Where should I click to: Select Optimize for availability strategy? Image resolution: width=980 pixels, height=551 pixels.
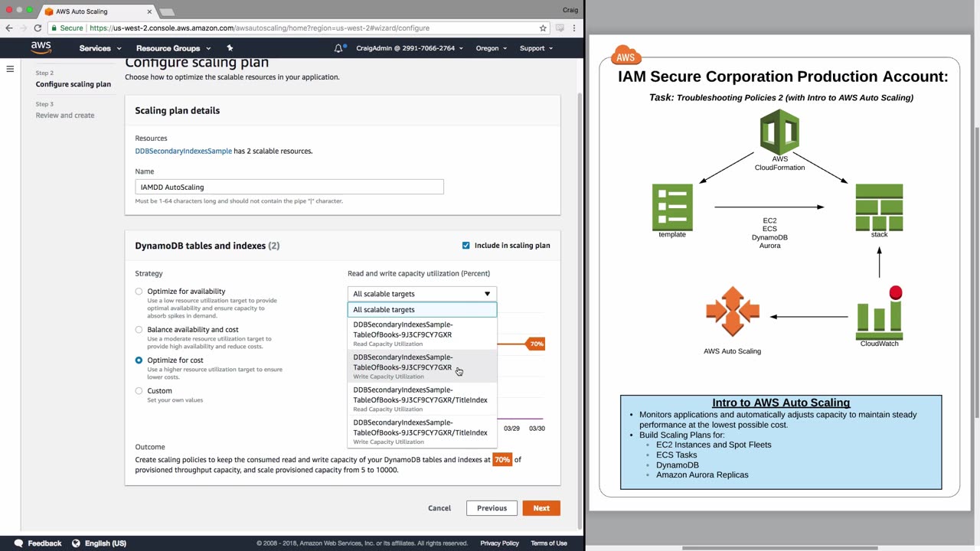coord(139,292)
